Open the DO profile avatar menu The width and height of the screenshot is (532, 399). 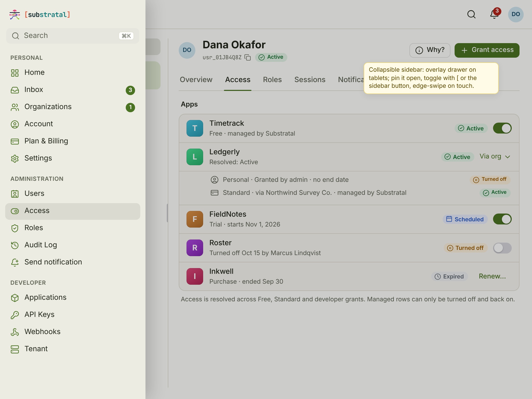click(516, 14)
